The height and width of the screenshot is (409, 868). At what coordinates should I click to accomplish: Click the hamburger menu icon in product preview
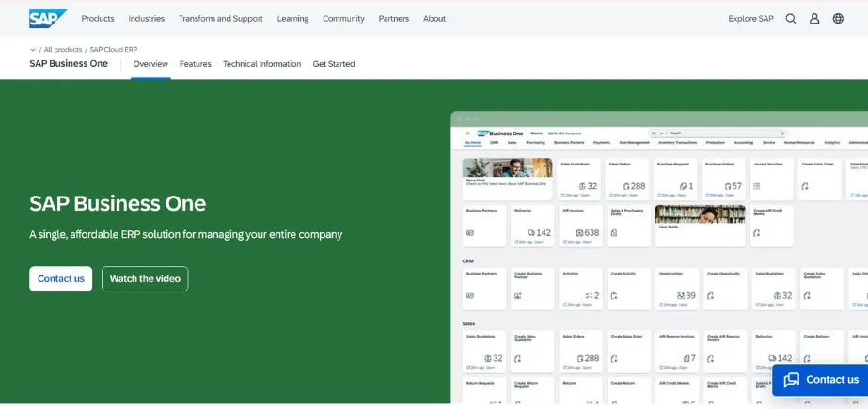pyautogui.click(x=467, y=134)
